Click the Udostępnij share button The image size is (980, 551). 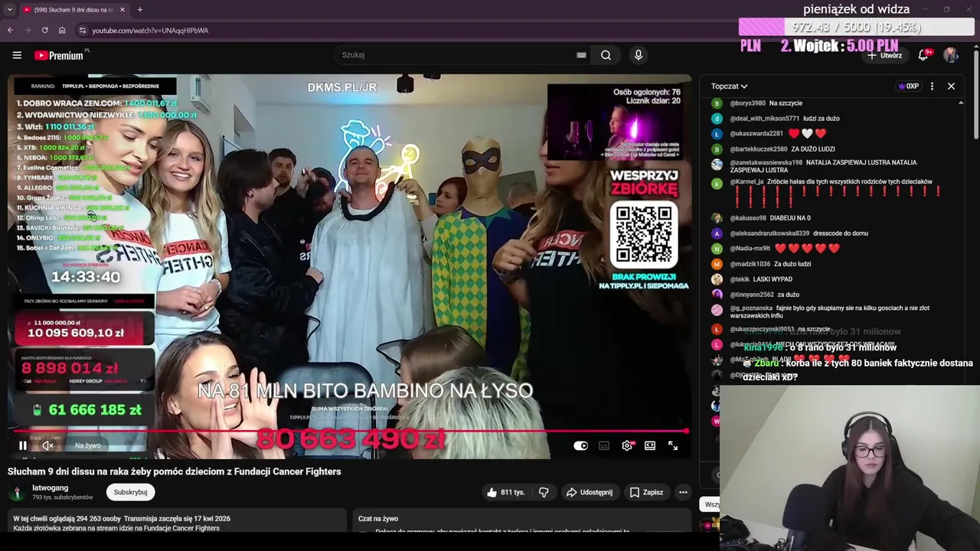coord(590,492)
